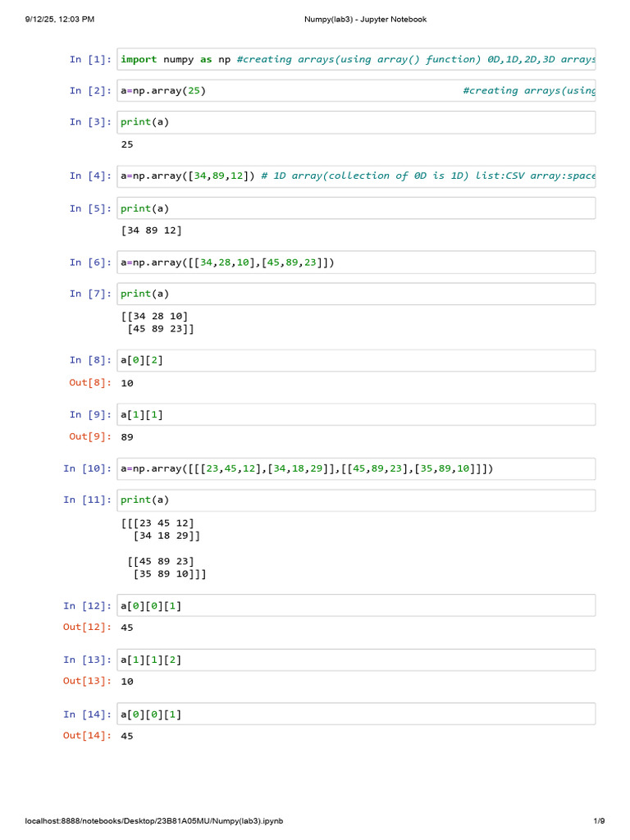This screenshot has height=840, width=630.
Task: Click the footer localhost:8888 notebook URL
Action: point(154,820)
